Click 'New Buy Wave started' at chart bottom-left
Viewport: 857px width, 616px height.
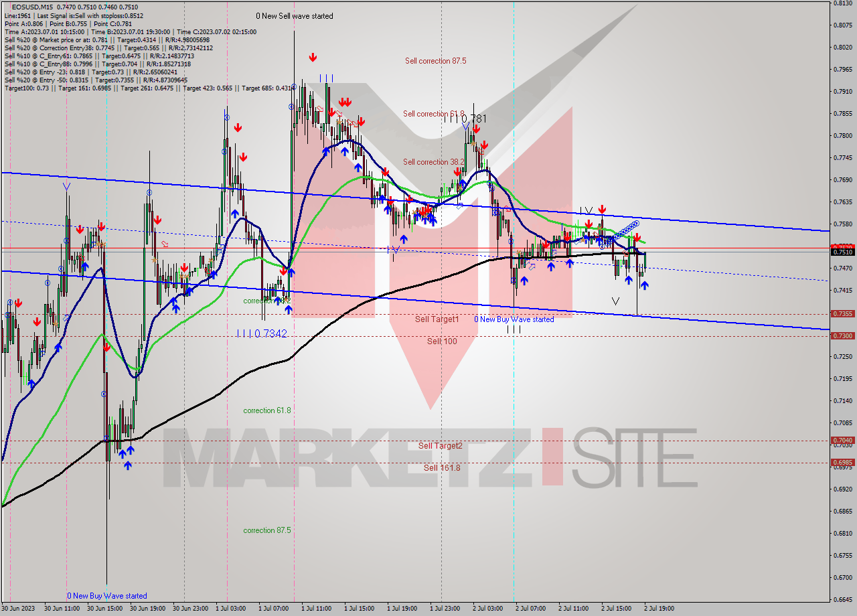(106, 596)
